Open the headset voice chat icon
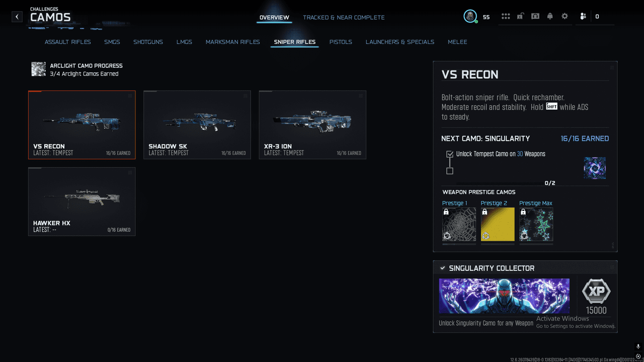 coord(535,17)
